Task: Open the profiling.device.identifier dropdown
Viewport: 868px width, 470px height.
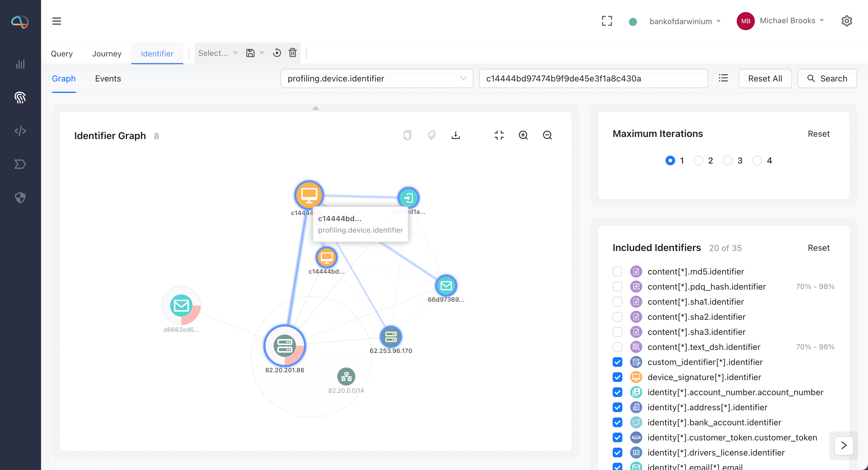Action: pyautogui.click(x=376, y=78)
